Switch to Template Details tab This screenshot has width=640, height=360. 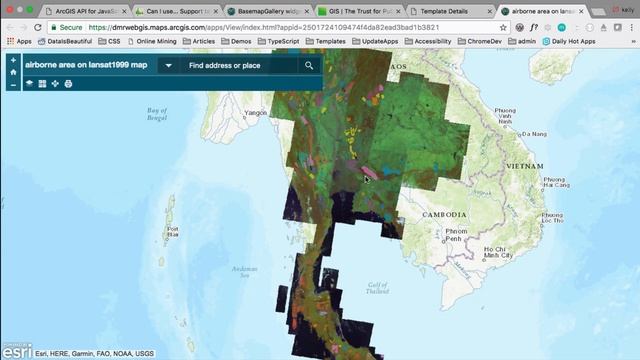coord(451,11)
